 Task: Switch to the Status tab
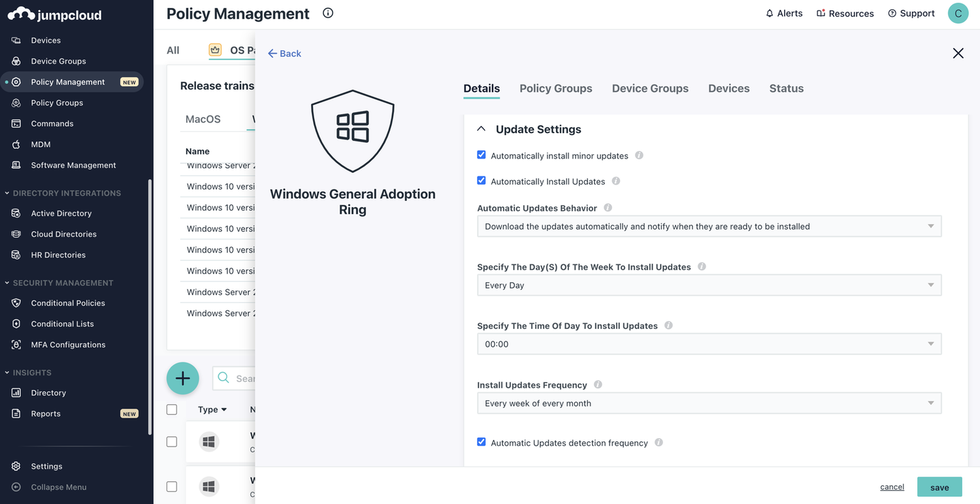tap(787, 88)
